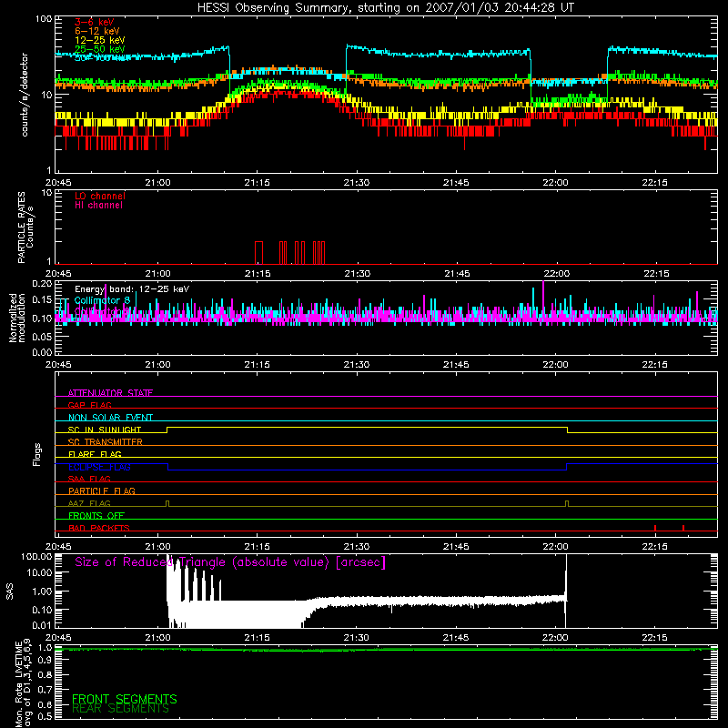
Task: Click the Mon. Rate LIVETIME y-axis label
Action: [23, 683]
